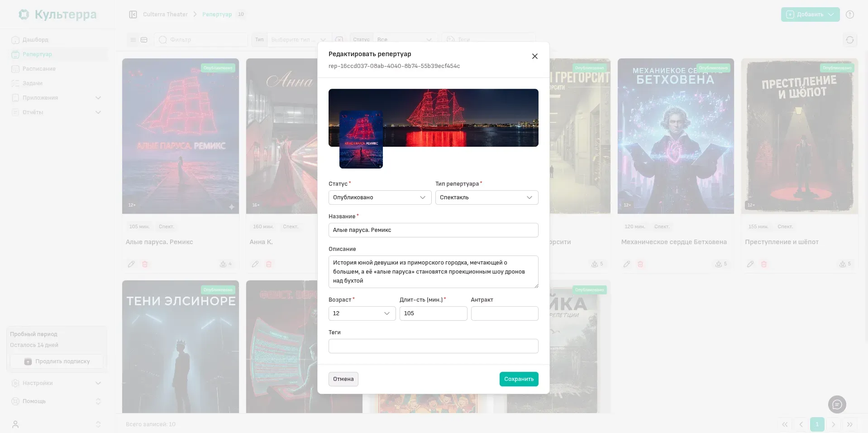Image resolution: width=868 pixels, height=433 pixels.
Task: Jump to the last page of results
Action: tap(850, 424)
